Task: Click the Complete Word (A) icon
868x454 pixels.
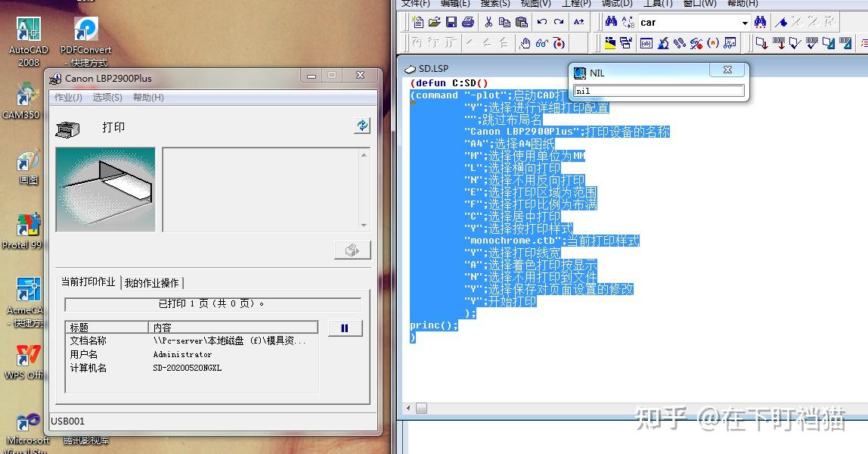Action: [x=578, y=22]
